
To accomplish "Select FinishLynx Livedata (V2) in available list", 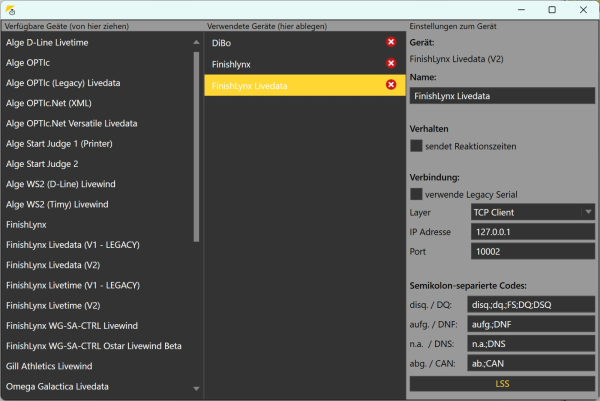I will click(x=53, y=265).
